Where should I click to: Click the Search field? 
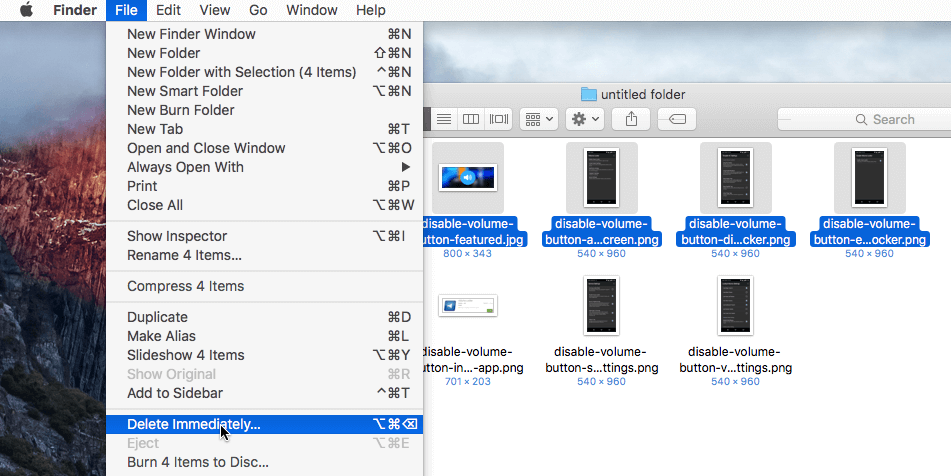click(864, 119)
